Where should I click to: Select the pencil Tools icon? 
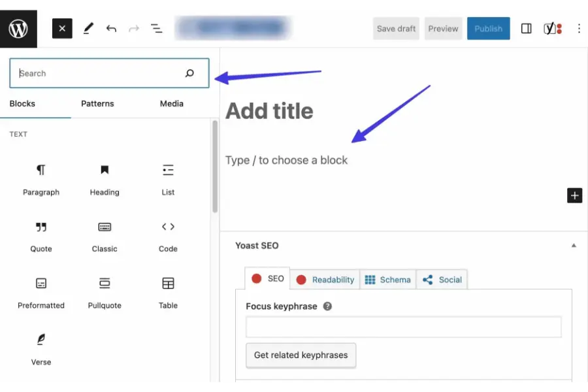coord(88,29)
